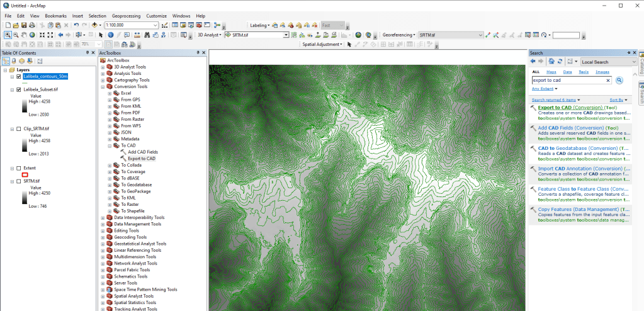Expand the Data Management Tools toolbox
644x311 pixels.
pyautogui.click(x=103, y=224)
